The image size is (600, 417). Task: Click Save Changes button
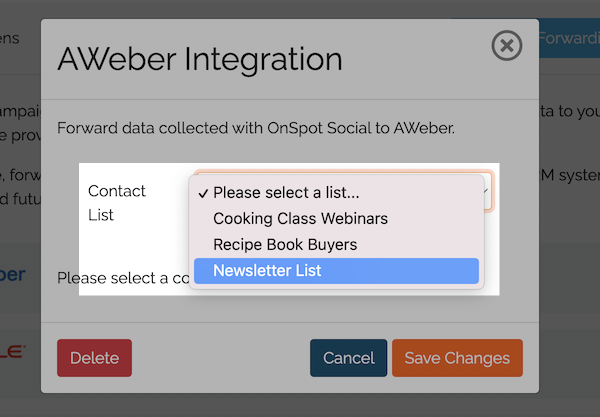coord(457,358)
